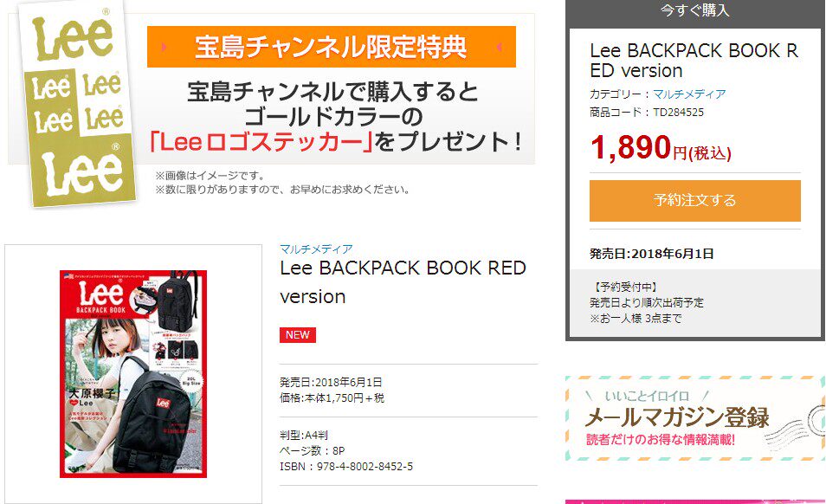Click the product title in purchase box
826x504 pixels.
coord(694,61)
